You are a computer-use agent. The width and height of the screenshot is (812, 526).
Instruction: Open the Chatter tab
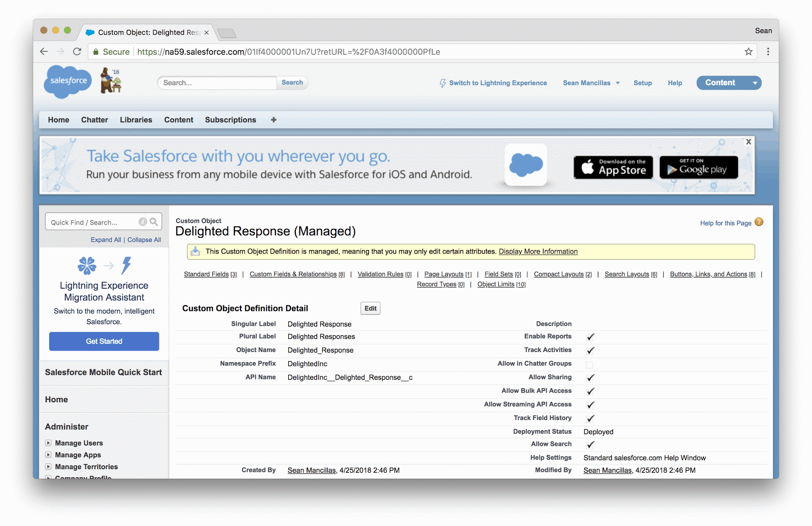94,120
